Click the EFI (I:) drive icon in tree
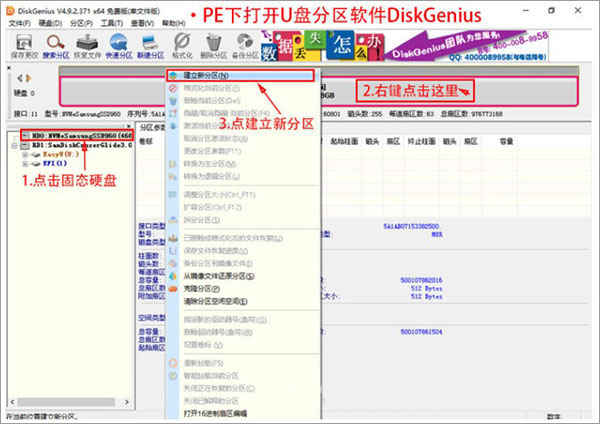The width and height of the screenshot is (600, 424). 36,164
